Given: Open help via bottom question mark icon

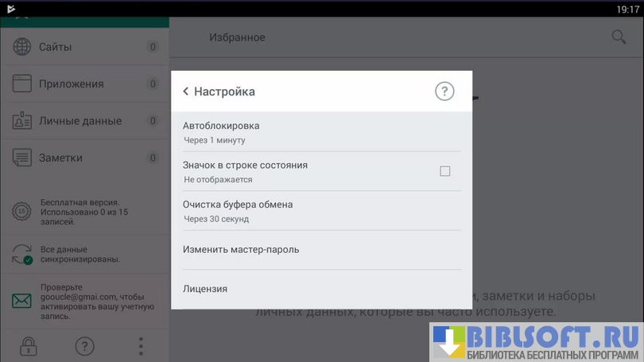Looking at the screenshot, I should point(84,346).
